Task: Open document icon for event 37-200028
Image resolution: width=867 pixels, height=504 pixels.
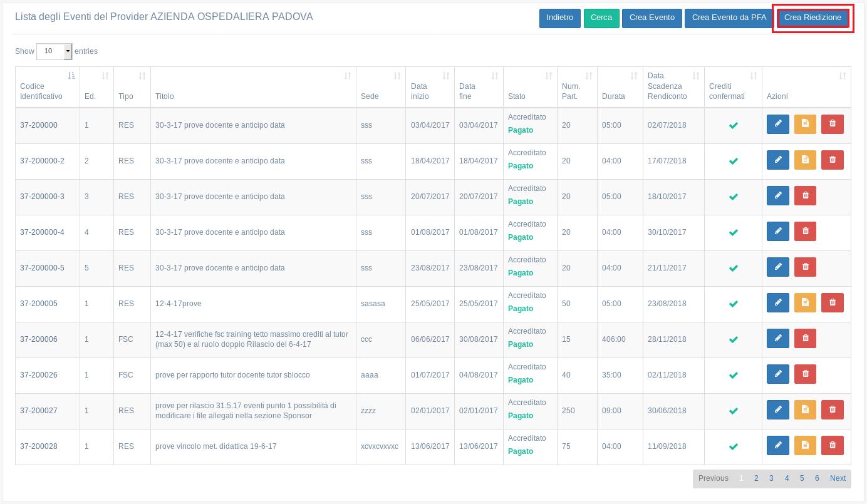Action: (x=805, y=445)
